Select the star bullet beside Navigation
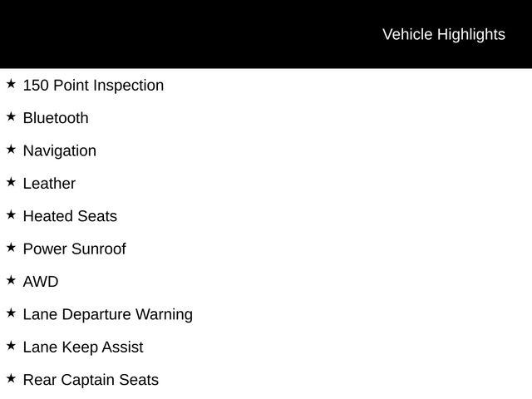The height and width of the screenshot is (399, 532). (11, 150)
